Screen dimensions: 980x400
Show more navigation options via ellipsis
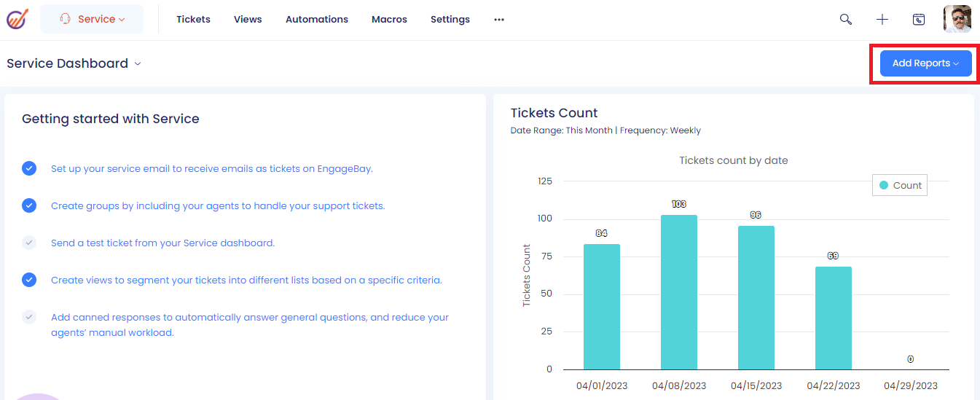pos(499,20)
